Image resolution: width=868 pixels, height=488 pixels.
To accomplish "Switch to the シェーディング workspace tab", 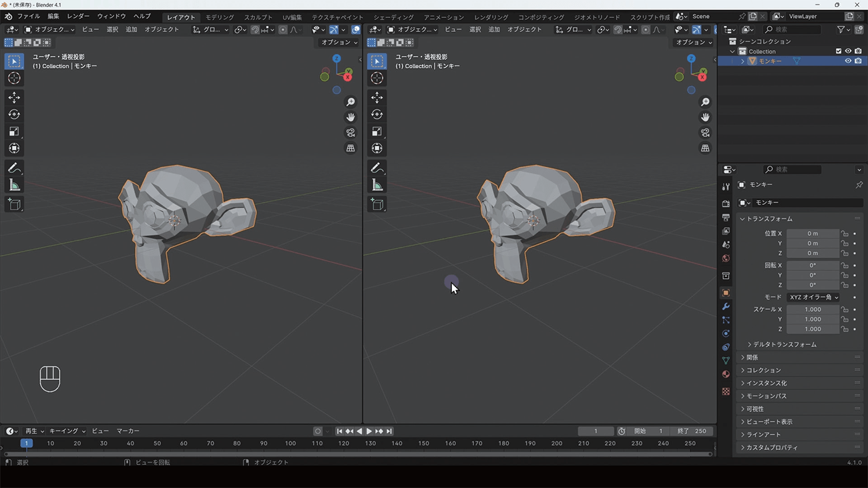I will (393, 17).
